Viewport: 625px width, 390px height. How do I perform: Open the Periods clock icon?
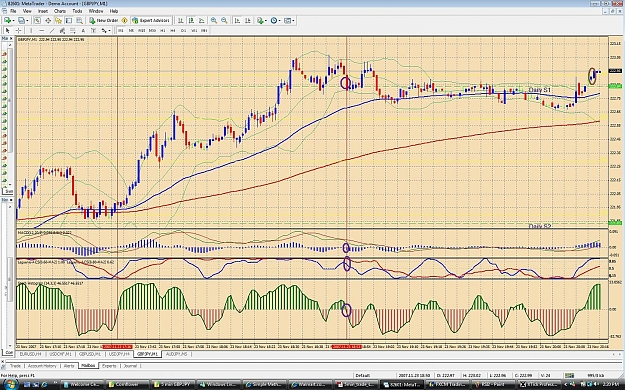click(273, 20)
